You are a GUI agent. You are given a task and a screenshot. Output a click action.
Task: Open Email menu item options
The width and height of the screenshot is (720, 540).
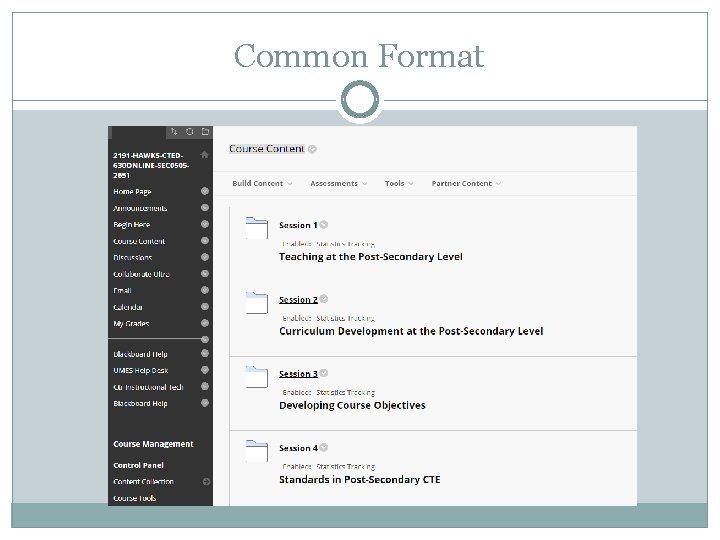tap(205, 290)
